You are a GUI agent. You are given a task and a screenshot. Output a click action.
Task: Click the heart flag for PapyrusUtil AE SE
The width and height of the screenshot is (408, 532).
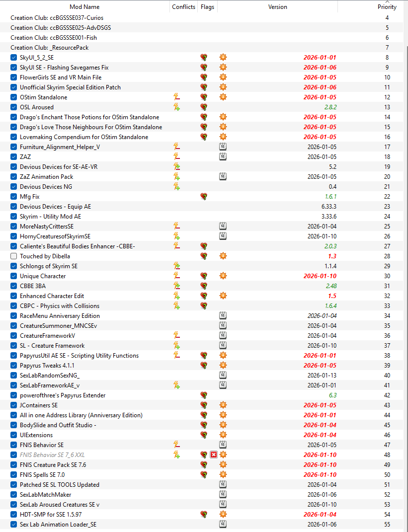click(204, 355)
